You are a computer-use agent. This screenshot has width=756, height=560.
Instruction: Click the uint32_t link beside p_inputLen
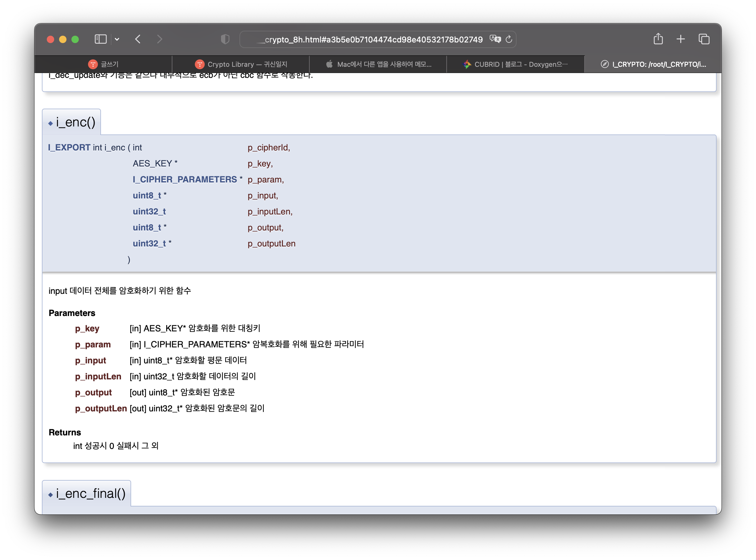pyautogui.click(x=149, y=211)
